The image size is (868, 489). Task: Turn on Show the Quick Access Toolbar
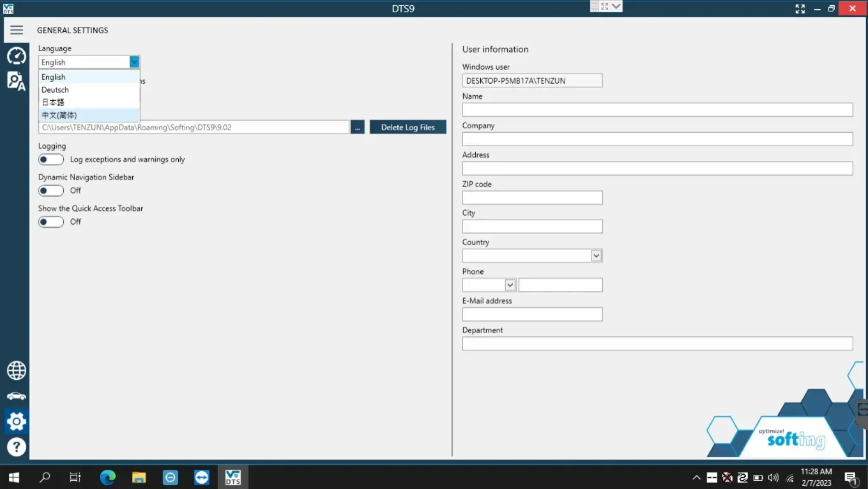coord(51,222)
